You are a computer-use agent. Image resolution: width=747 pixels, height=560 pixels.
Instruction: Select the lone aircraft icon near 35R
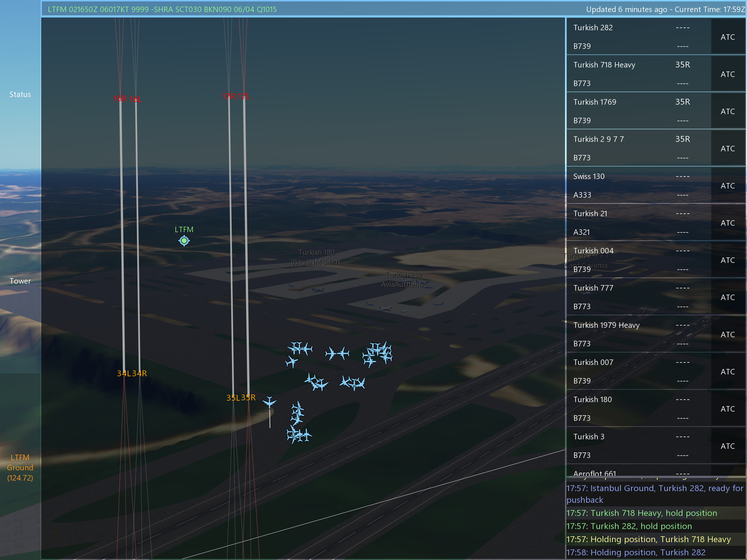click(270, 402)
